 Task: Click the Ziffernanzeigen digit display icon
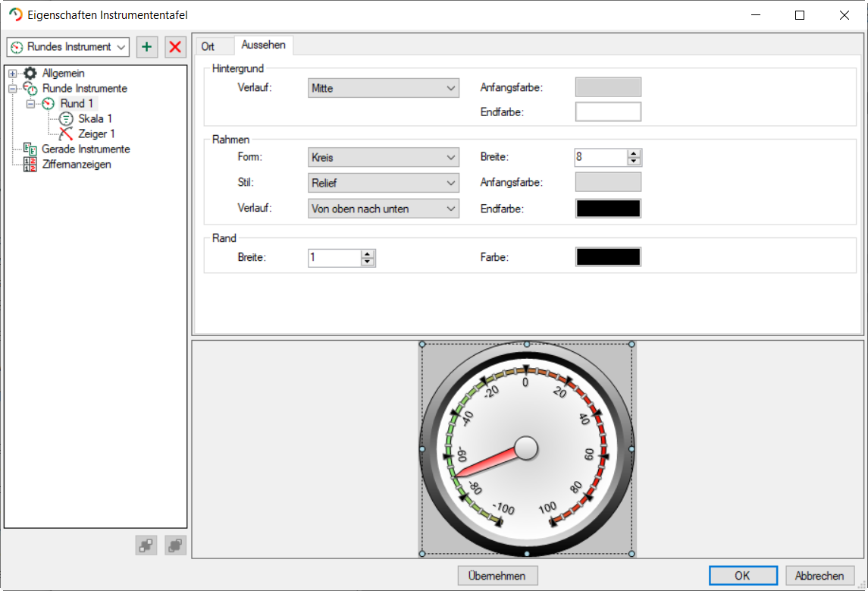[30, 164]
